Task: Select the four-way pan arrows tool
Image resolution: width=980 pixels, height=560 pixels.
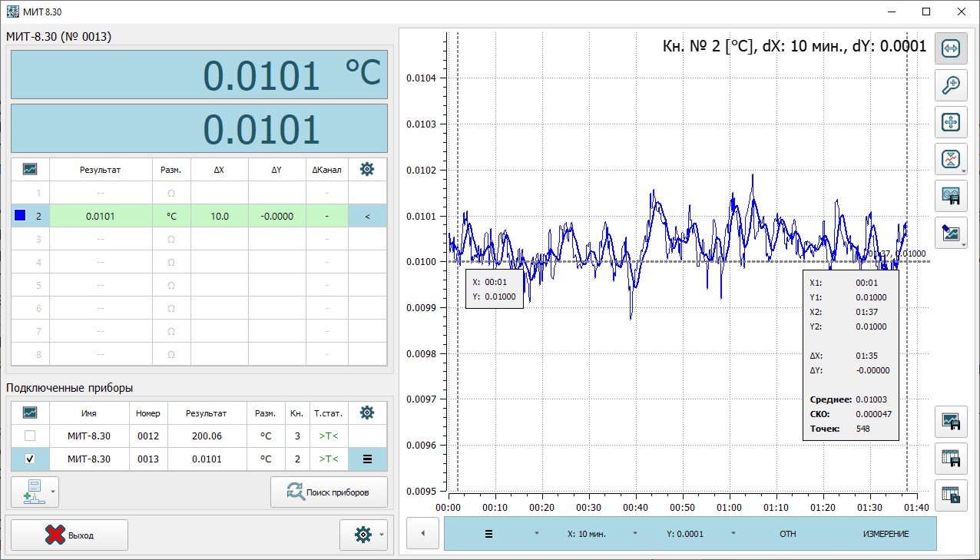Action: coord(950,122)
